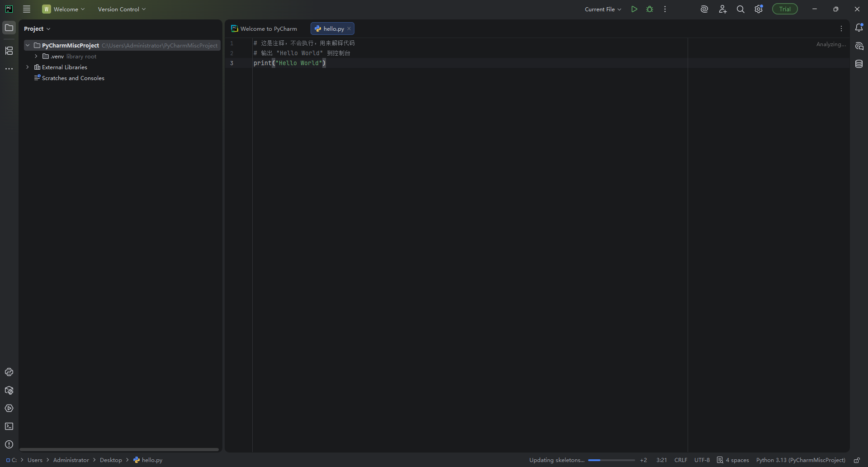Click the Trial license button
This screenshot has width=868, height=467.
coord(785,9)
